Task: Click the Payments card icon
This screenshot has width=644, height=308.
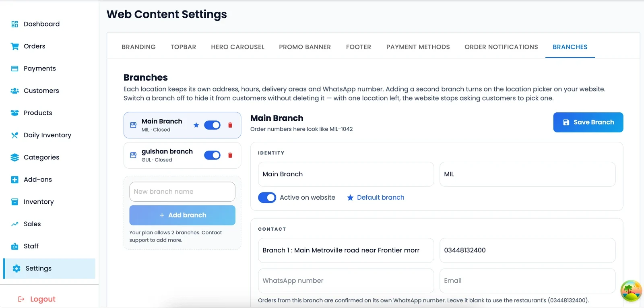Action: tap(15, 68)
